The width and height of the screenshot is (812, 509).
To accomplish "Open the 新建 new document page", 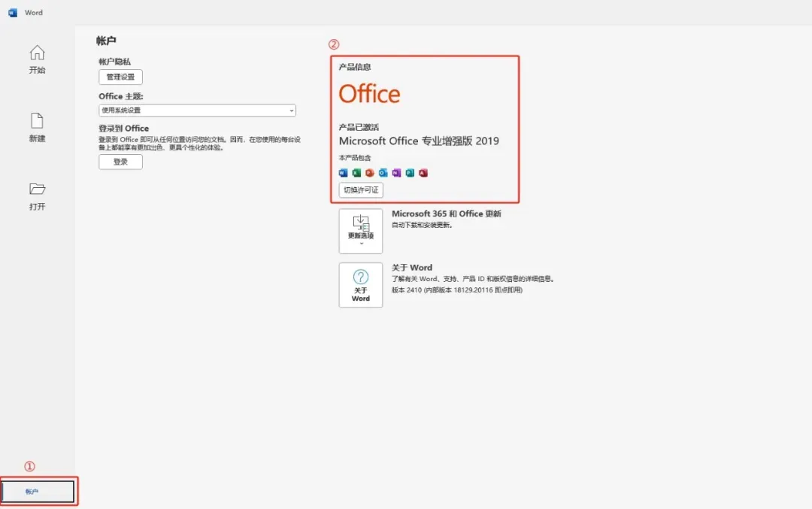I will pos(37,127).
